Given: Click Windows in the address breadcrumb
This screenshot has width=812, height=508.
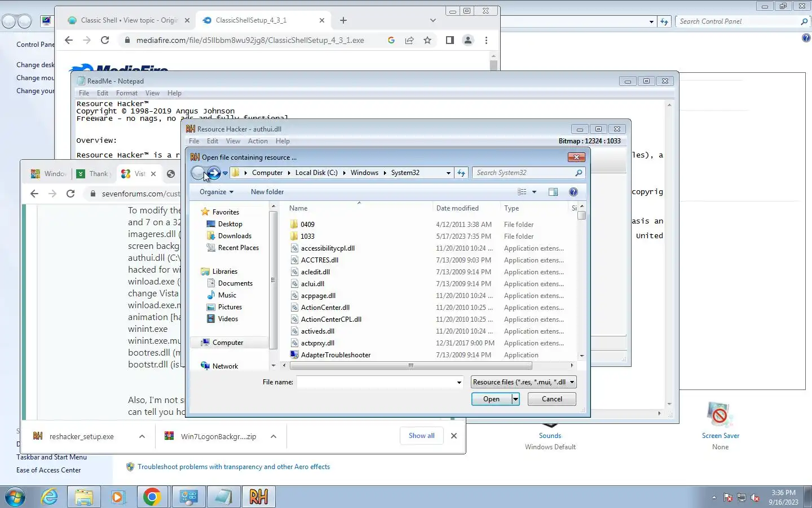Looking at the screenshot, I should pyautogui.click(x=364, y=173).
